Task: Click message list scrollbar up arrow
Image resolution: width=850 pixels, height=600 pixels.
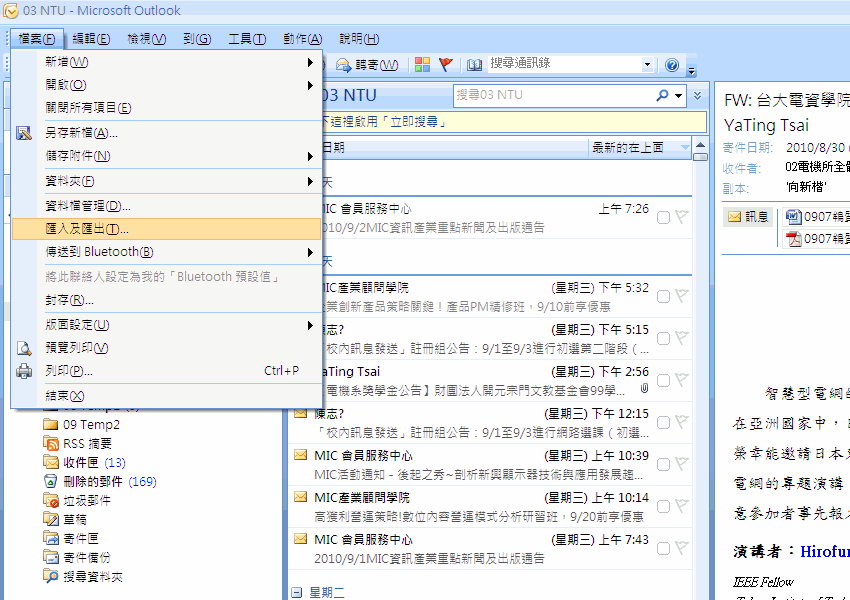Action: tap(700, 145)
